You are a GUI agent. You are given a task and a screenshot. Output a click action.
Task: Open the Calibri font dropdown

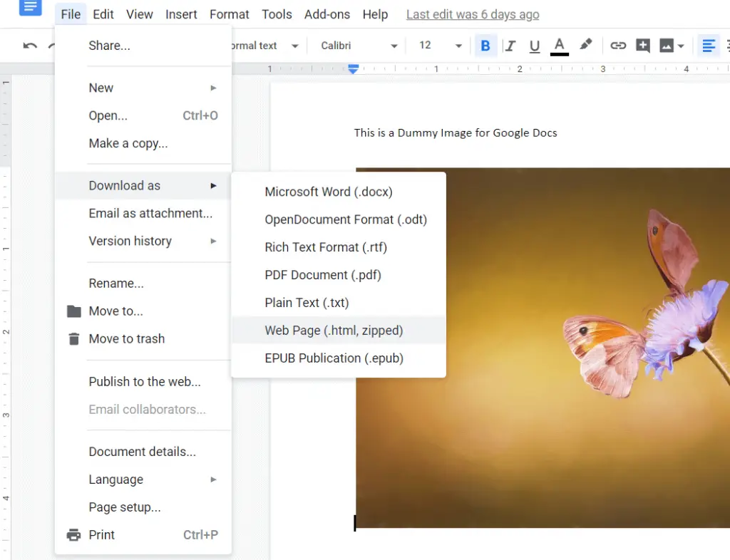coord(358,45)
